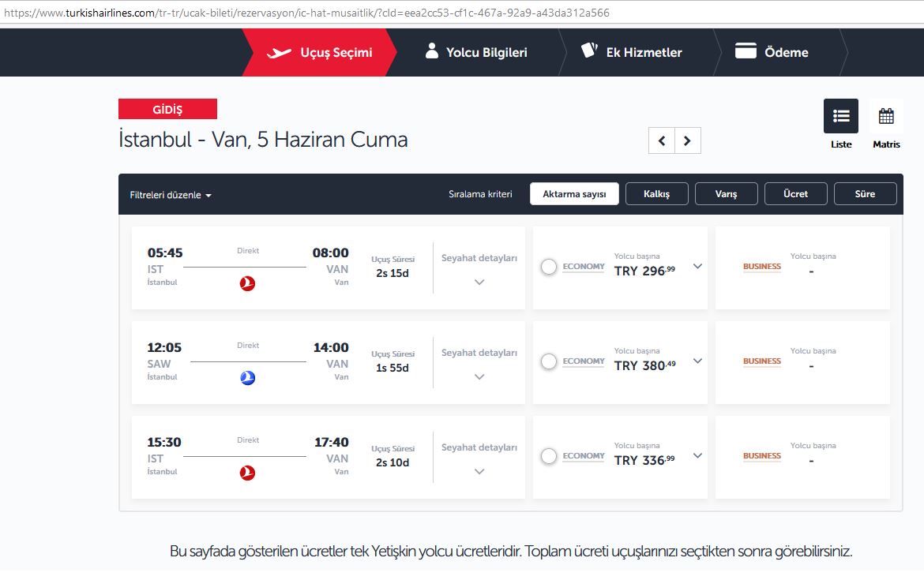Expand Seyahat detayları for 05:45 flight
Viewport: 924px width, 580px height.
479,282
